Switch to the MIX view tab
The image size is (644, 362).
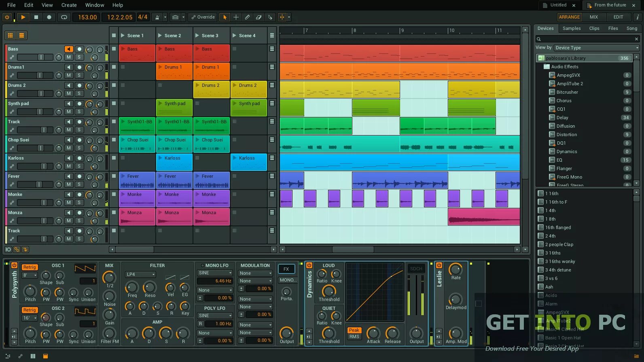tap(594, 17)
